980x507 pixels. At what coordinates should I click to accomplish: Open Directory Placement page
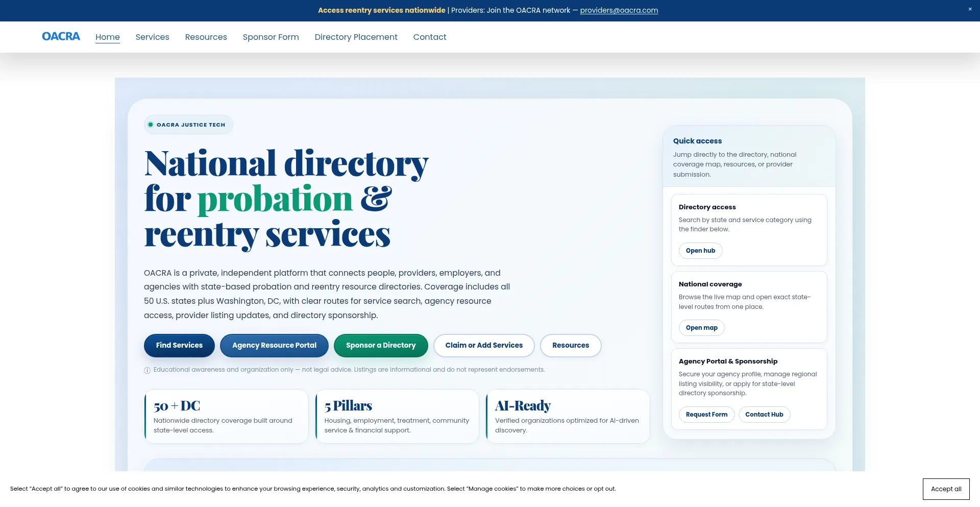click(x=356, y=37)
